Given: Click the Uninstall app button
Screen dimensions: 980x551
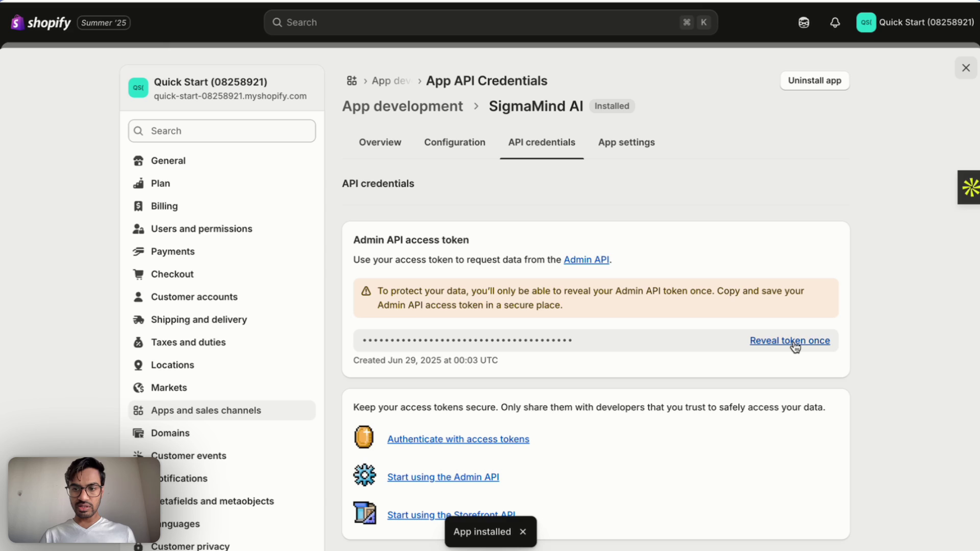Looking at the screenshot, I should coord(814,81).
